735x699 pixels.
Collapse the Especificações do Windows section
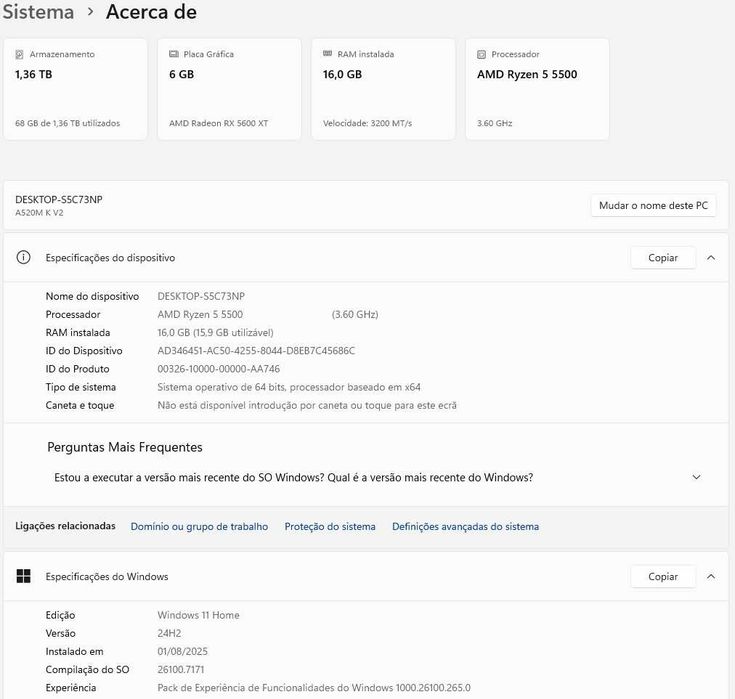(x=710, y=576)
